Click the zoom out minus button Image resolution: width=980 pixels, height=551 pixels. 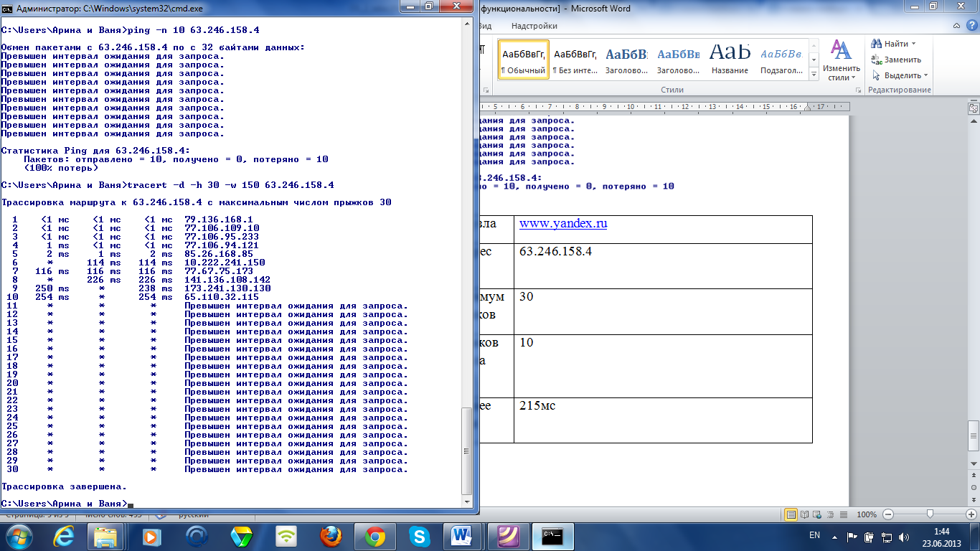coord(888,514)
